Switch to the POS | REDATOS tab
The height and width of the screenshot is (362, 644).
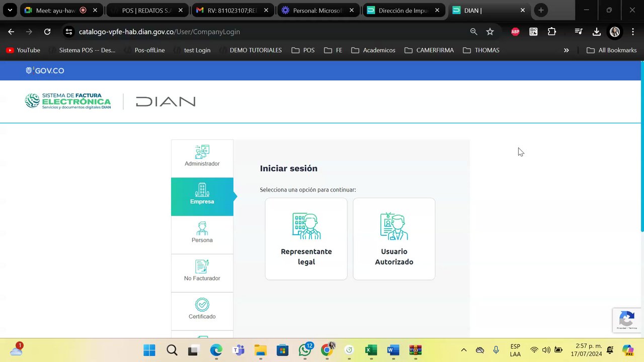[146, 10]
